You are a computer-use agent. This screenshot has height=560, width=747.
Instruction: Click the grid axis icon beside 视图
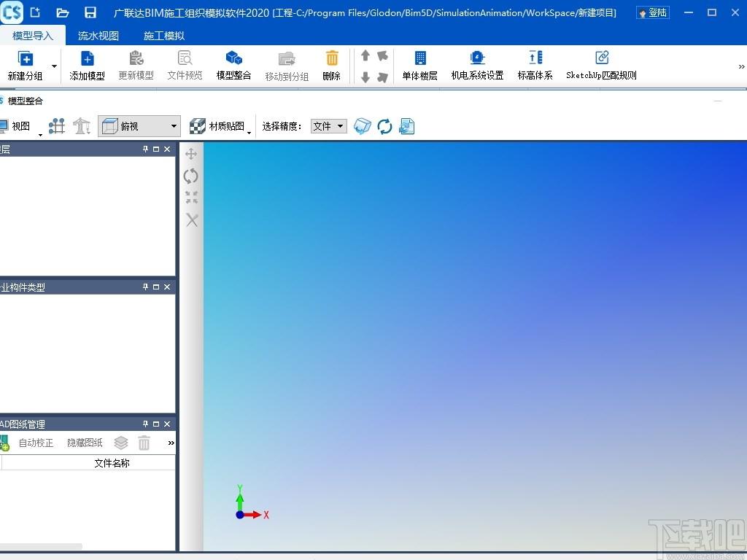coord(57,126)
